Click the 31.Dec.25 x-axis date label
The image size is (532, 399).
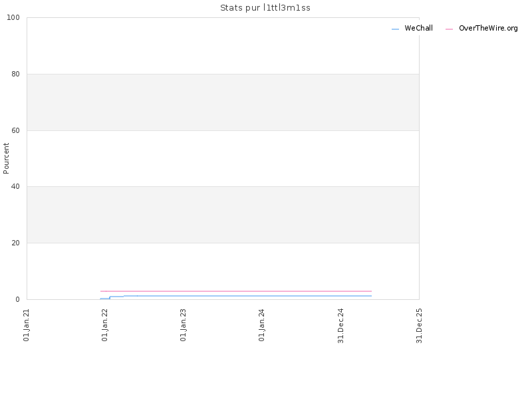[419, 326]
